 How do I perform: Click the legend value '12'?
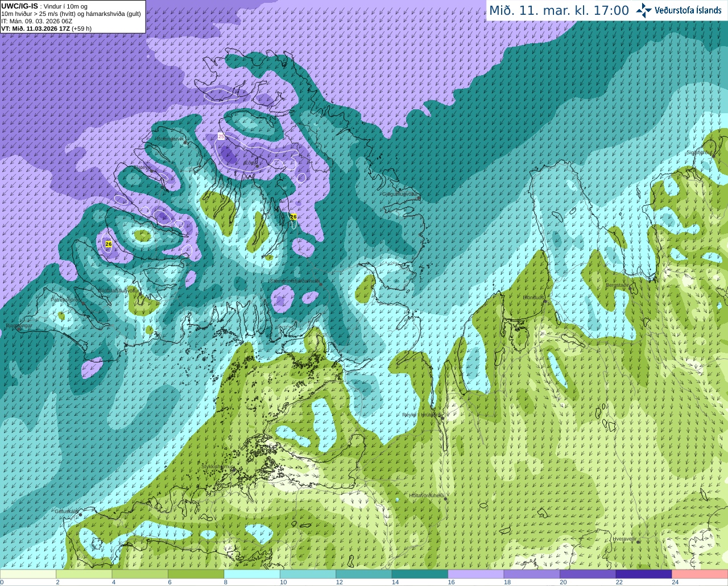(x=340, y=582)
